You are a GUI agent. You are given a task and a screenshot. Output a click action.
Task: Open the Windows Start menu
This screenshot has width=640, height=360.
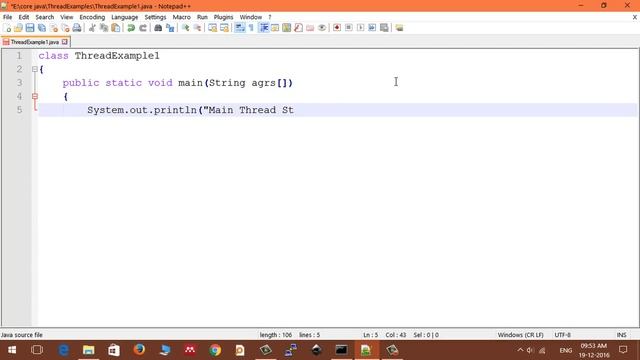point(12,350)
